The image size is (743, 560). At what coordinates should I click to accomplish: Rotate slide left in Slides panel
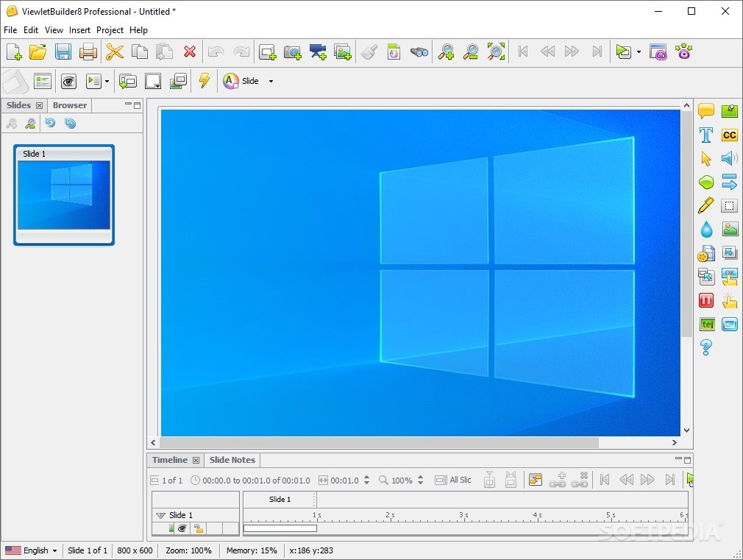coord(50,124)
